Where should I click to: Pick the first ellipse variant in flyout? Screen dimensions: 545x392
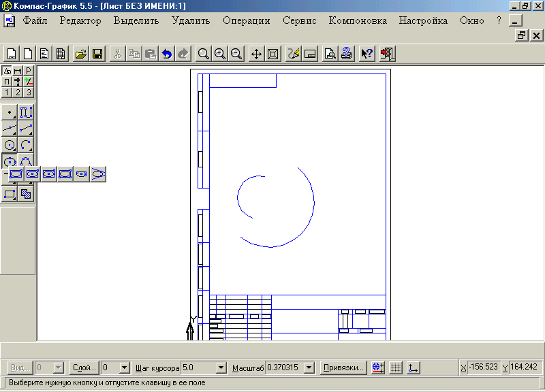pyautogui.click(x=16, y=174)
